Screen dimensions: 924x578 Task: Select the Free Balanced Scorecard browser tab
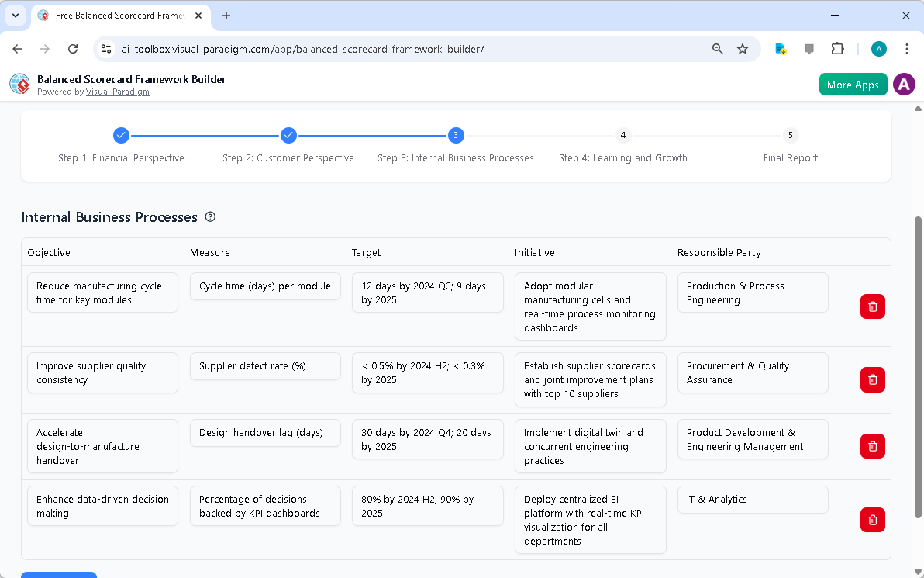click(x=116, y=16)
